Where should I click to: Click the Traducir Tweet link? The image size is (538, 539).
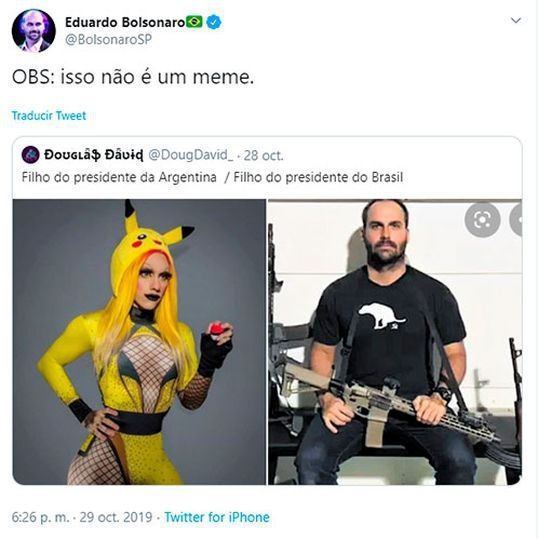pyautogui.click(x=48, y=116)
